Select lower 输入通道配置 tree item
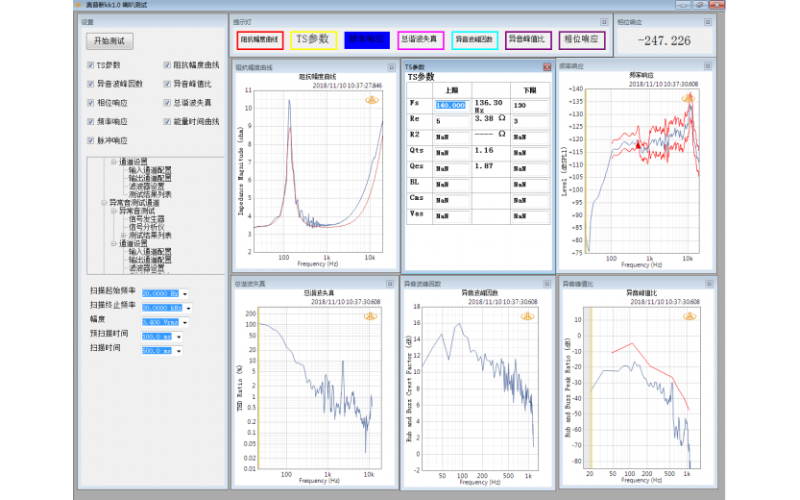 (x=150, y=252)
